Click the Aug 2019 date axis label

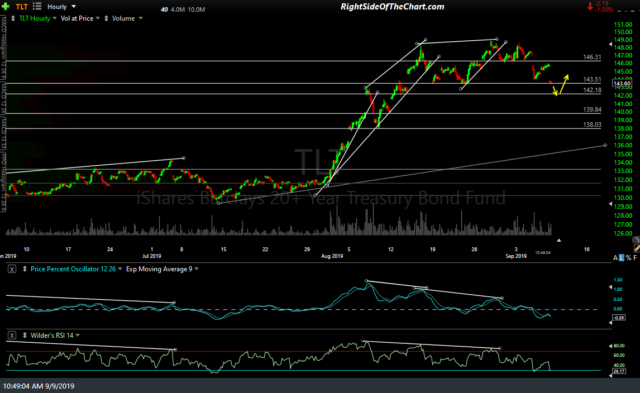(x=332, y=256)
